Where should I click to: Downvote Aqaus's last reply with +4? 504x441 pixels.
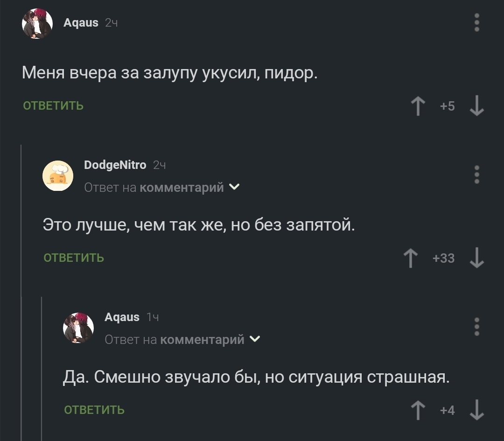pyautogui.click(x=476, y=410)
